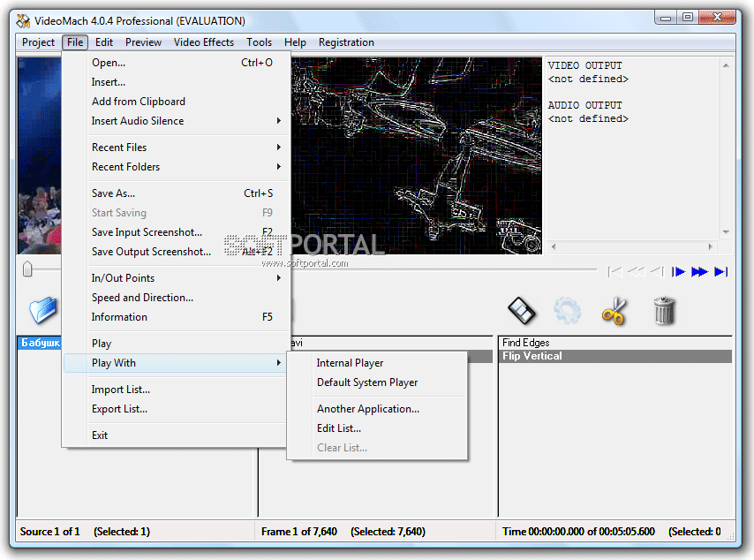Click the fast rewind button
Screen dimensions: 754x560
click(x=637, y=272)
